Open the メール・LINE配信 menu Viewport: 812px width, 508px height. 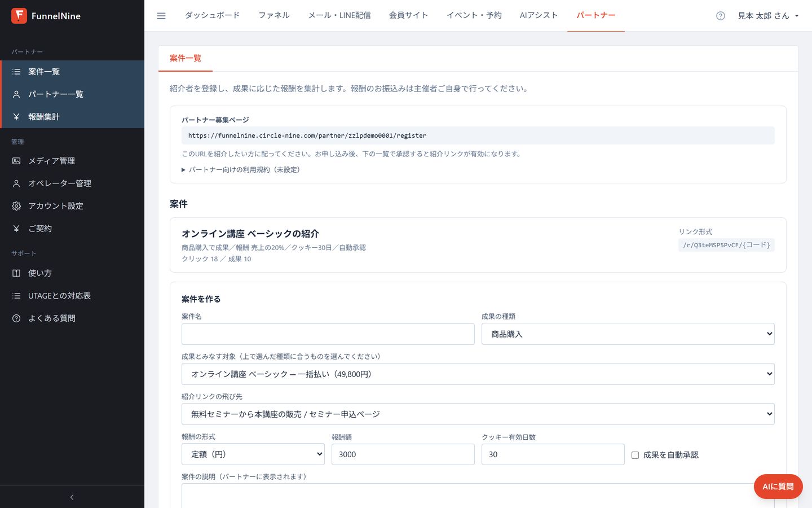tap(339, 15)
